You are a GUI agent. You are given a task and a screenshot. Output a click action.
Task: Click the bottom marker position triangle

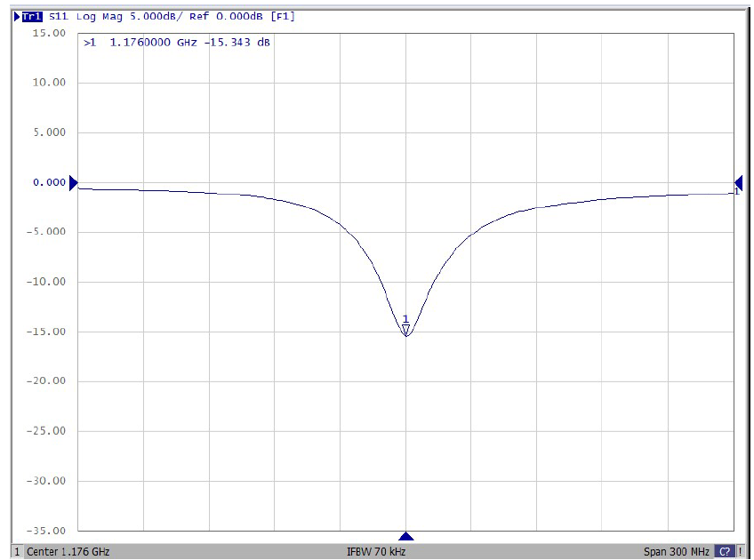pyautogui.click(x=405, y=536)
